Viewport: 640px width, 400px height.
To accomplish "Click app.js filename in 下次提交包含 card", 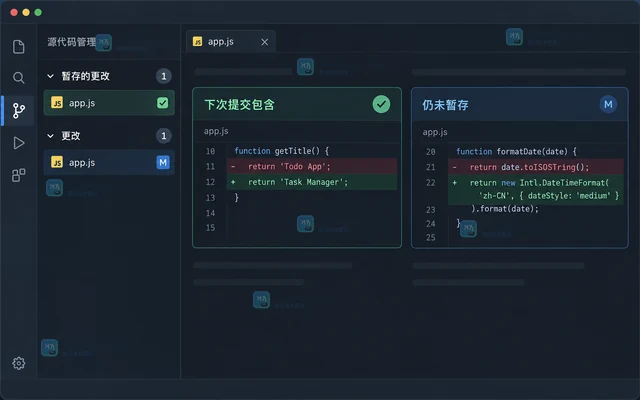I will click(x=216, y=131).
